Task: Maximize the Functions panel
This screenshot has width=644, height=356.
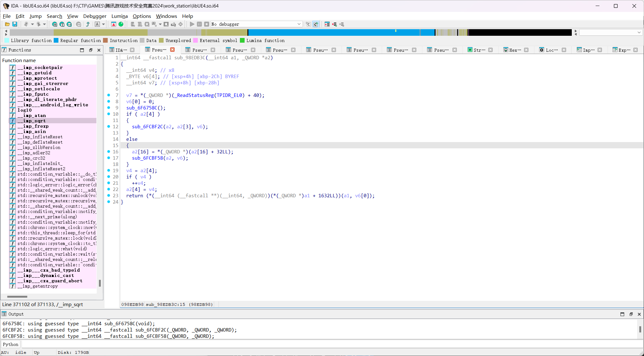Action: [x=82, y=50]
